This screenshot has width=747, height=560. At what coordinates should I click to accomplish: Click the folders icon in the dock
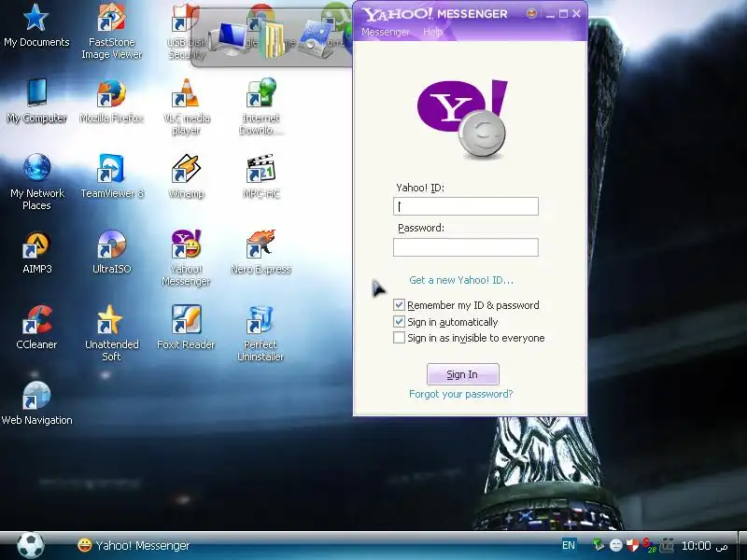click(274, 40)
